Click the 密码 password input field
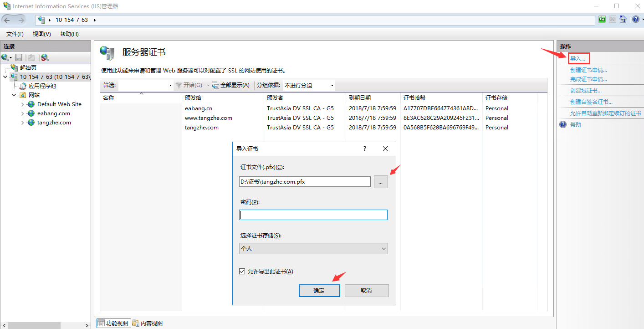Image resolution: width=644 pixels, height=329 pixels. coord(313,215)
